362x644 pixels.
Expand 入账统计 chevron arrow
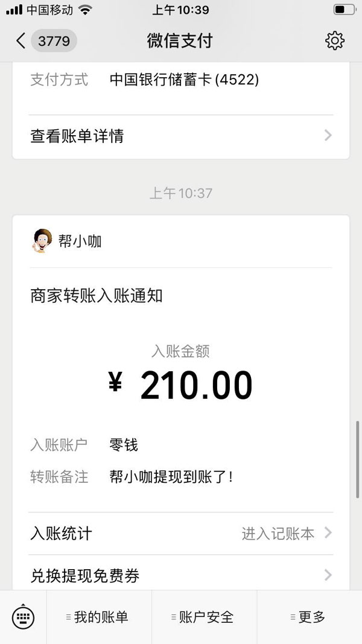328,533
